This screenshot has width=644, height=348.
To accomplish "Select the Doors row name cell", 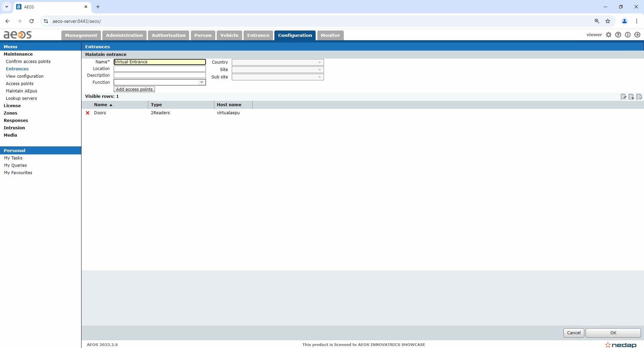I will 100,113.
